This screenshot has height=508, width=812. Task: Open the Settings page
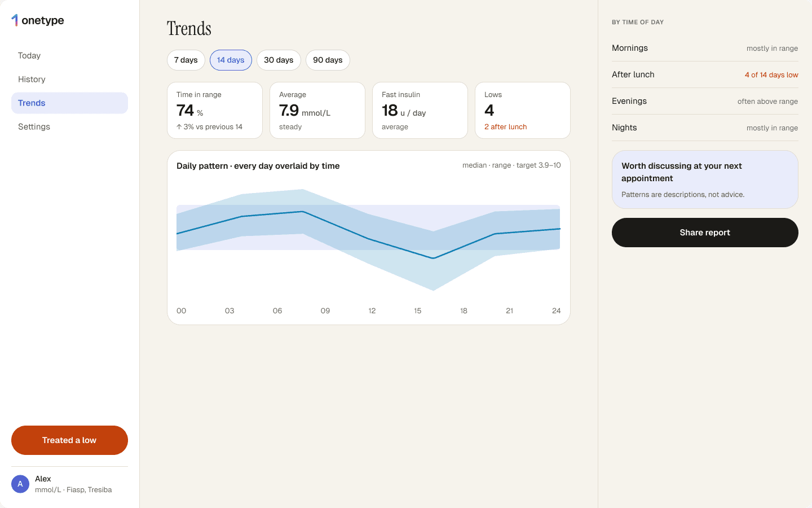[x=69, y=126]
